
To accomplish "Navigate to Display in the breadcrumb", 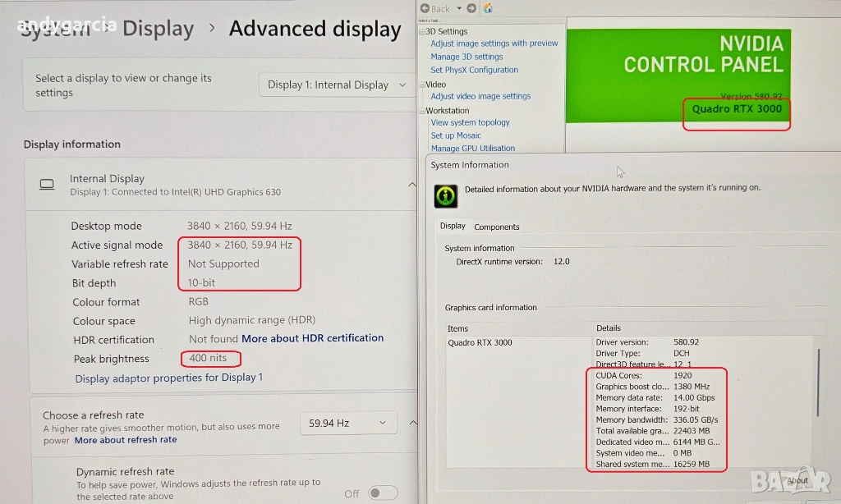I will click(158, 29).
